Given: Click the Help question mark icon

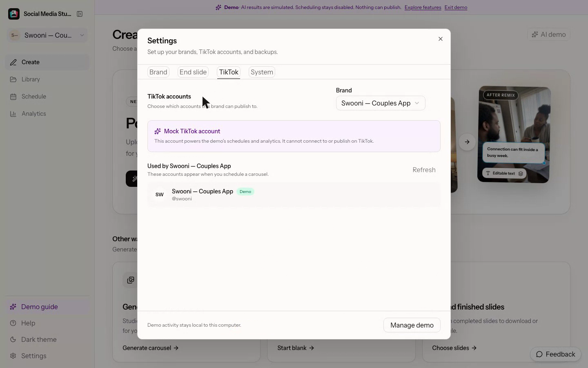Looking at the screenshot, I should (13, 323).
